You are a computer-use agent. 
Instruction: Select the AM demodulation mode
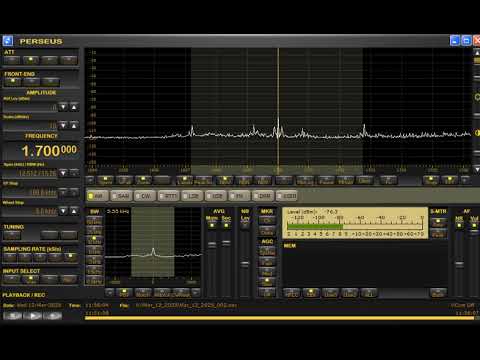tap(98, 196)
